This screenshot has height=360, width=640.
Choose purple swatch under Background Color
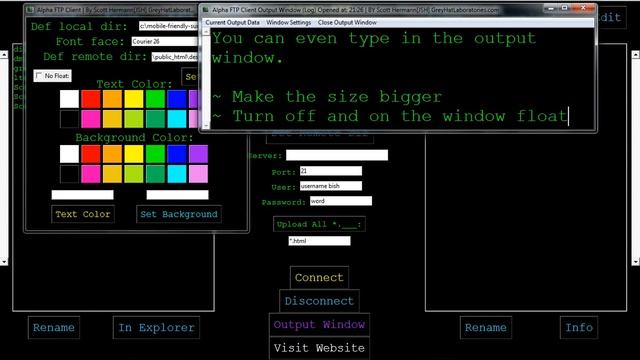(198, 154)
